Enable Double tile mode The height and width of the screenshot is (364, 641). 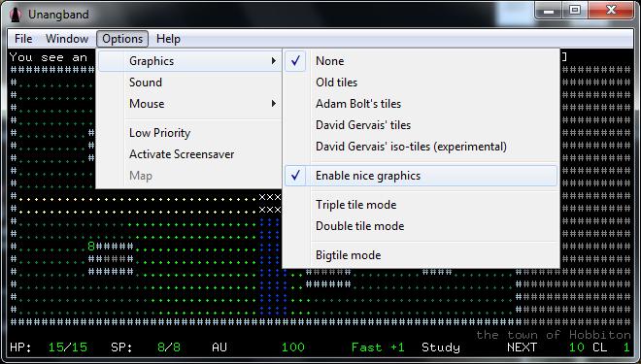point(422,226)
